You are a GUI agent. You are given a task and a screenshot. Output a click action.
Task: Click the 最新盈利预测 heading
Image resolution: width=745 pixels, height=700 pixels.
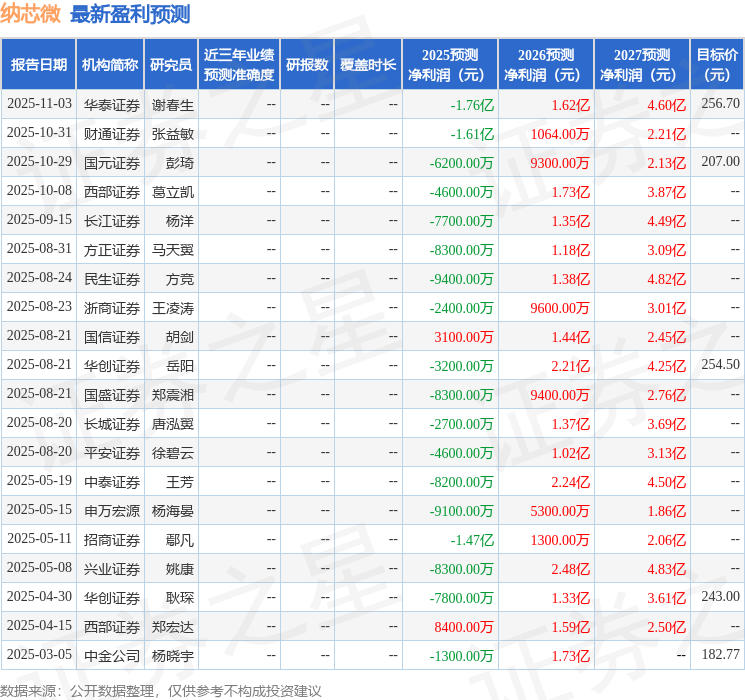(130, 14)
